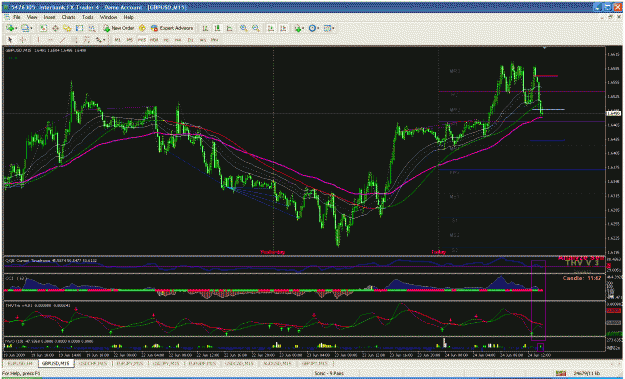Screen dimensions: 625x379
Task: Open the Navigator panel icon
Action: pos(67,28)
